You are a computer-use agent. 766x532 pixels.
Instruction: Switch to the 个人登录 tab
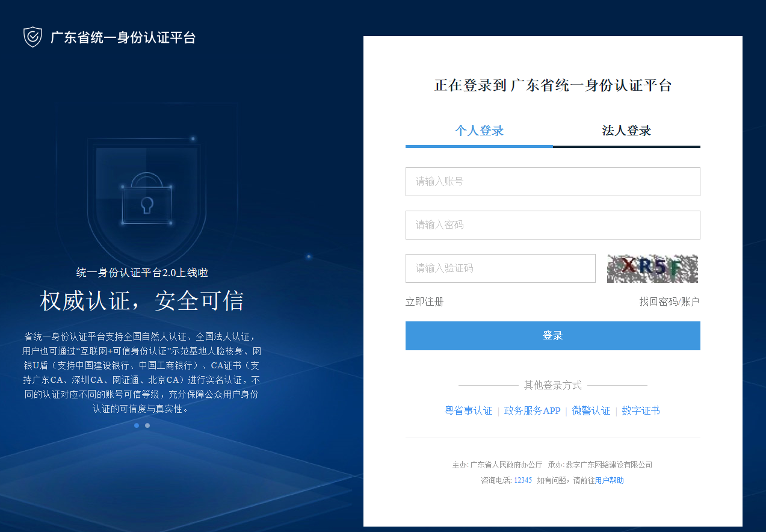(479, 131)
